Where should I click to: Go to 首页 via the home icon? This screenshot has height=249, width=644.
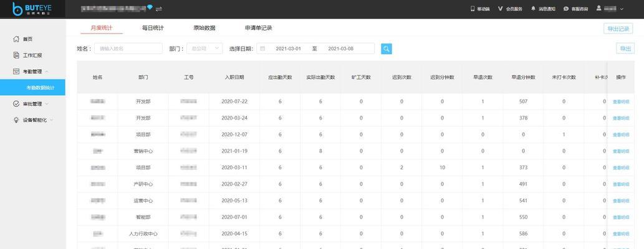(x=16, y=39)
